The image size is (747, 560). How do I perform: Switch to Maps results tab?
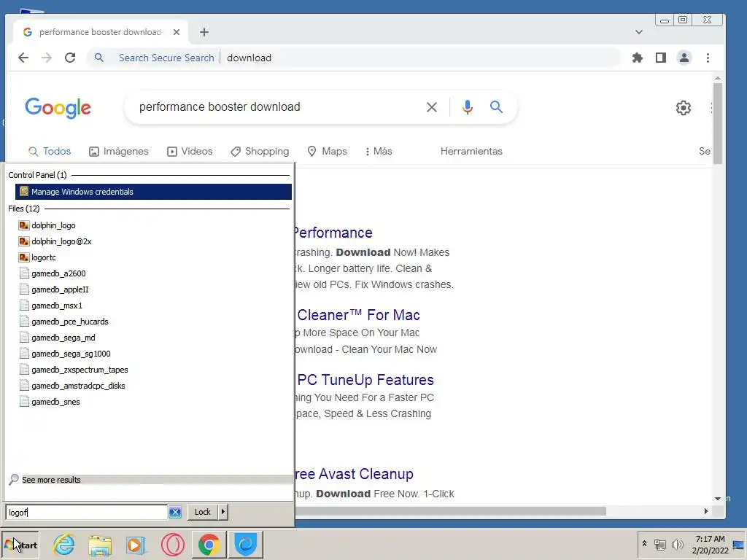click(x=327, y=152)
